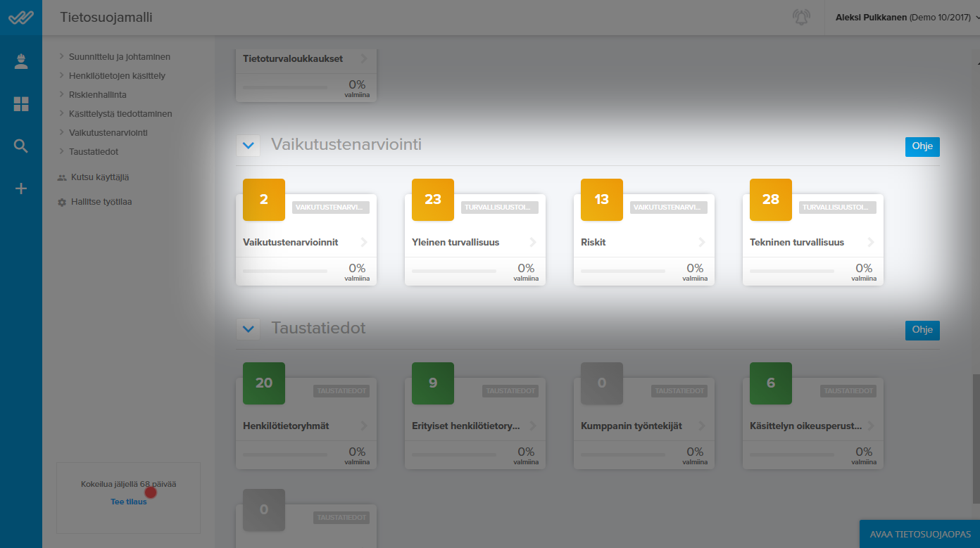Click the Tee tilaus link
Screen dimensions: 980x548
click(129, 502)
